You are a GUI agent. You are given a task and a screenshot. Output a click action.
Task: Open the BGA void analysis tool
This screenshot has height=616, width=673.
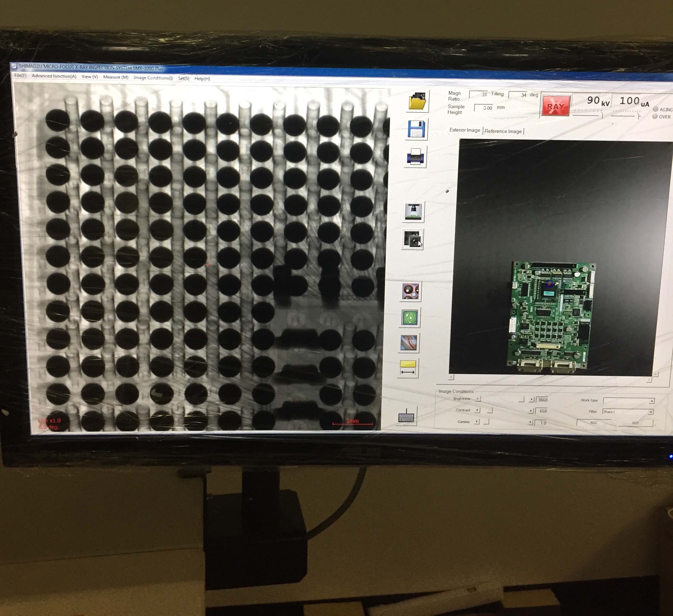point(411,291)
